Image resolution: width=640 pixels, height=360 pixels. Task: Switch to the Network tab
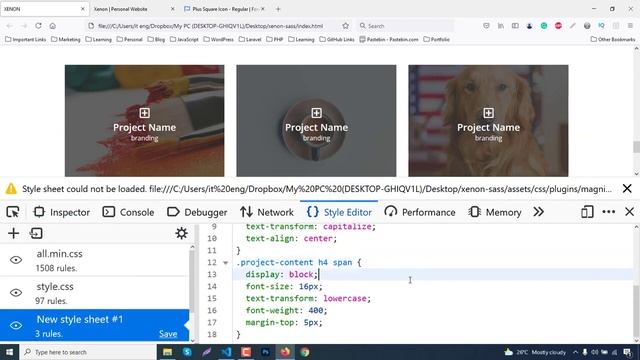[x=267, y=212]
